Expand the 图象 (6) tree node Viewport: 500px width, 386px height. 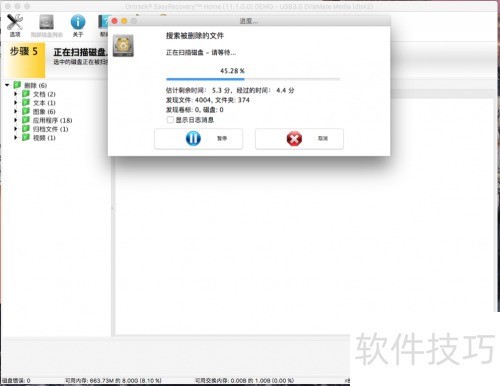[x=15, y=111]
